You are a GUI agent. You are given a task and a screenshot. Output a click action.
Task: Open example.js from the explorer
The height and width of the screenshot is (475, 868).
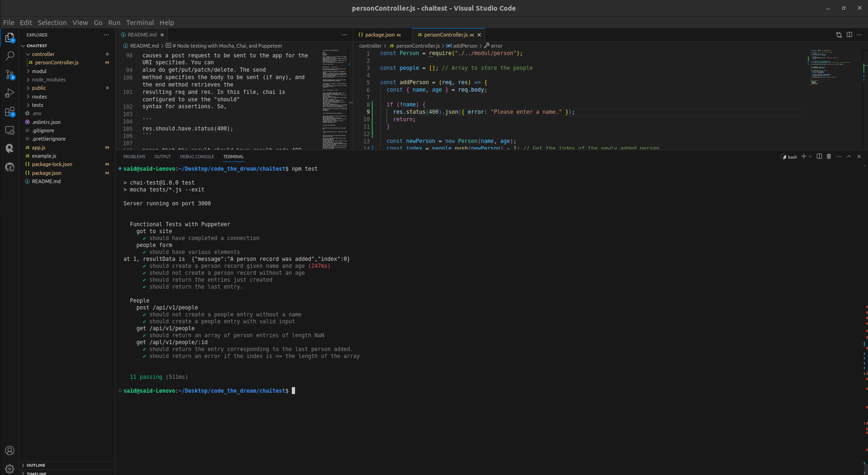[x=67, y=156]
